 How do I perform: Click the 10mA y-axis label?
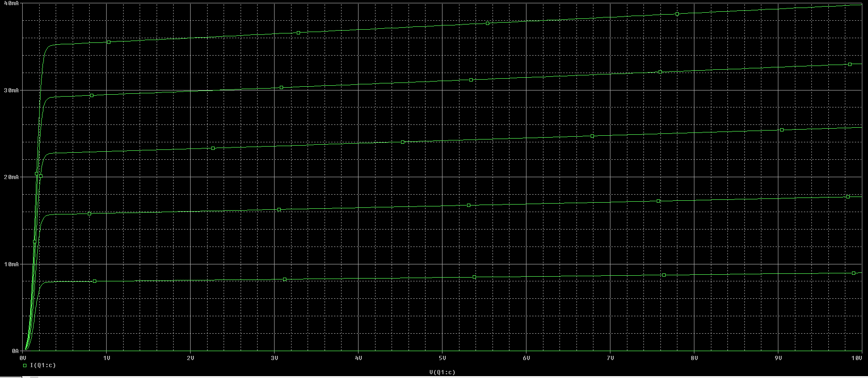tap(11, 264)
